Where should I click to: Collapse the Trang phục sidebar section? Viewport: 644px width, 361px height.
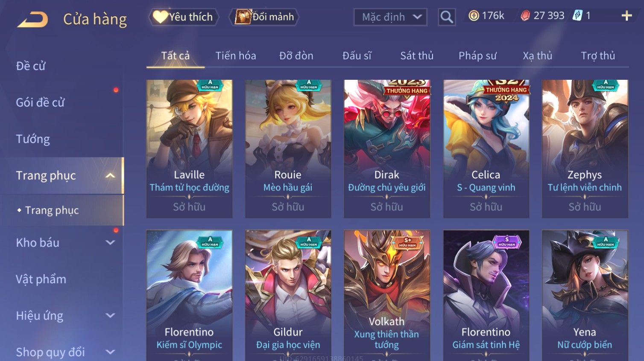point(110,175)
